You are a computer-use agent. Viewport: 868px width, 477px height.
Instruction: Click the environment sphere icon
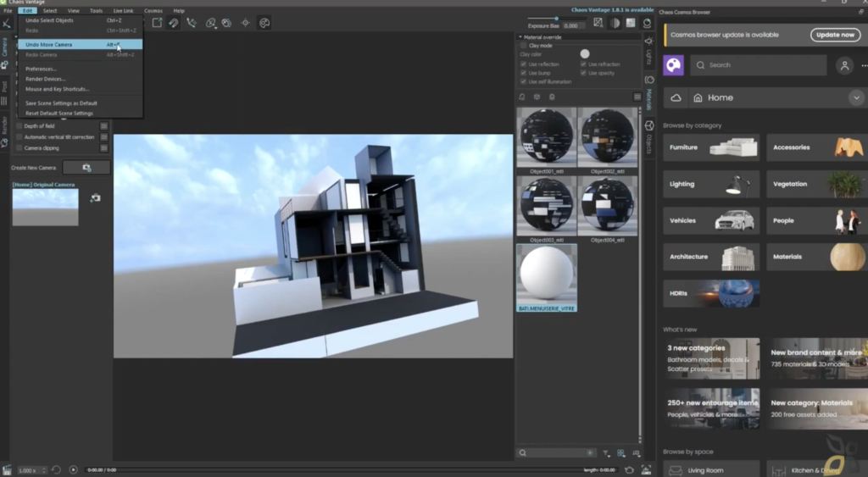[x=647, y=23]
